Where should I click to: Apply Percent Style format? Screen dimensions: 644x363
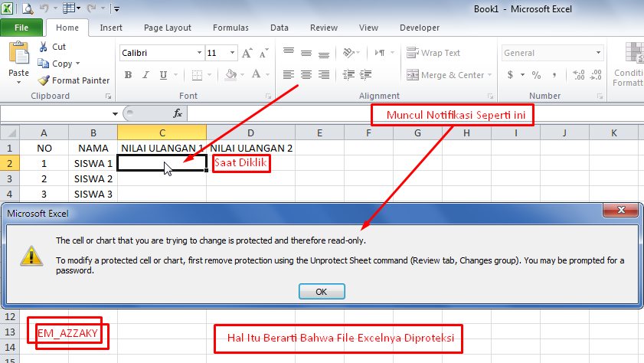tap(536, 75)
